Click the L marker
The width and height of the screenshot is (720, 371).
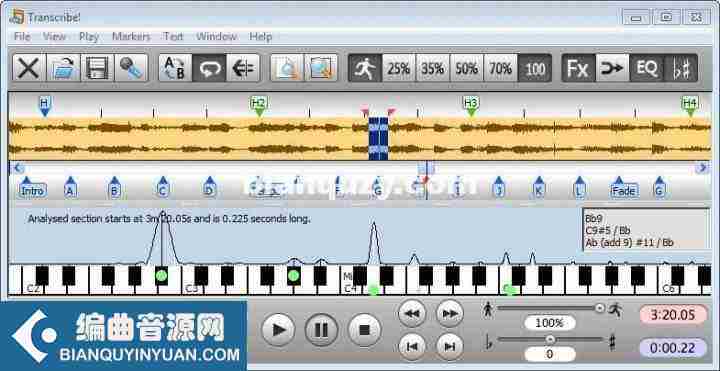pos(579,188)
